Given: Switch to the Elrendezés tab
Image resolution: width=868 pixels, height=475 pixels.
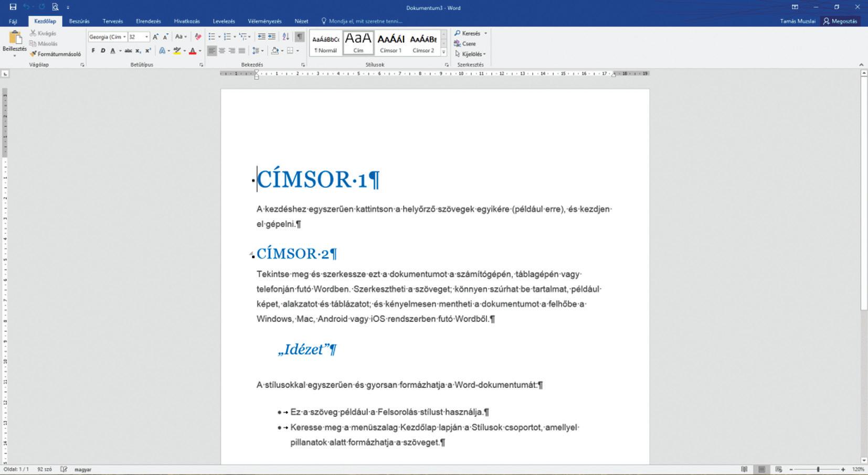Looking at the screenshot, I should click(x=149, y=21).
